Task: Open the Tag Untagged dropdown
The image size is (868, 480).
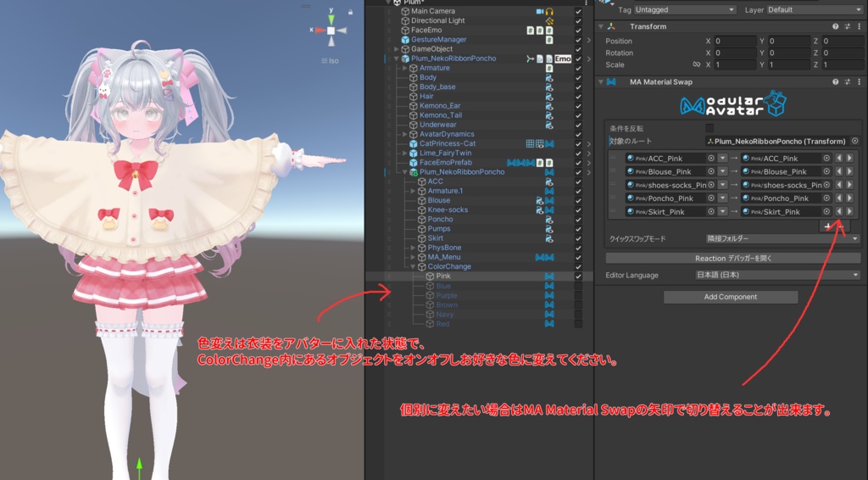Action: tap(685, 10)
